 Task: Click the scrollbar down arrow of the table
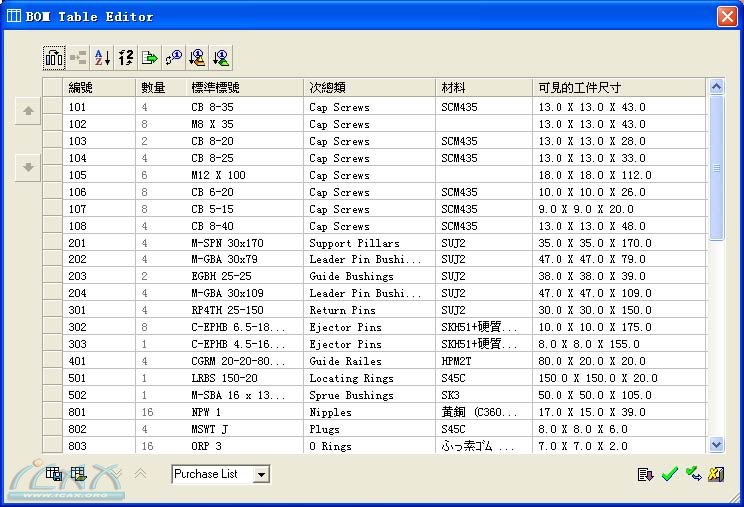716,445
